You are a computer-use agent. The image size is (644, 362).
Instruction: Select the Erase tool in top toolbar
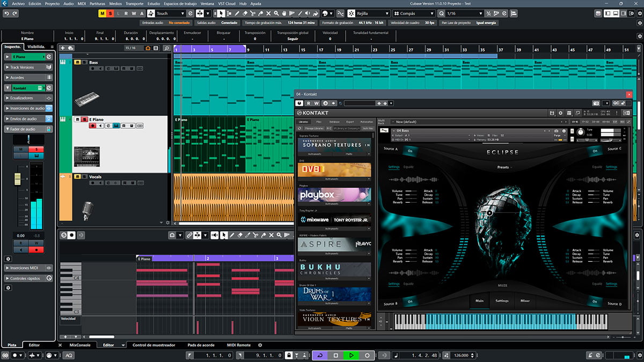[245, 13]
